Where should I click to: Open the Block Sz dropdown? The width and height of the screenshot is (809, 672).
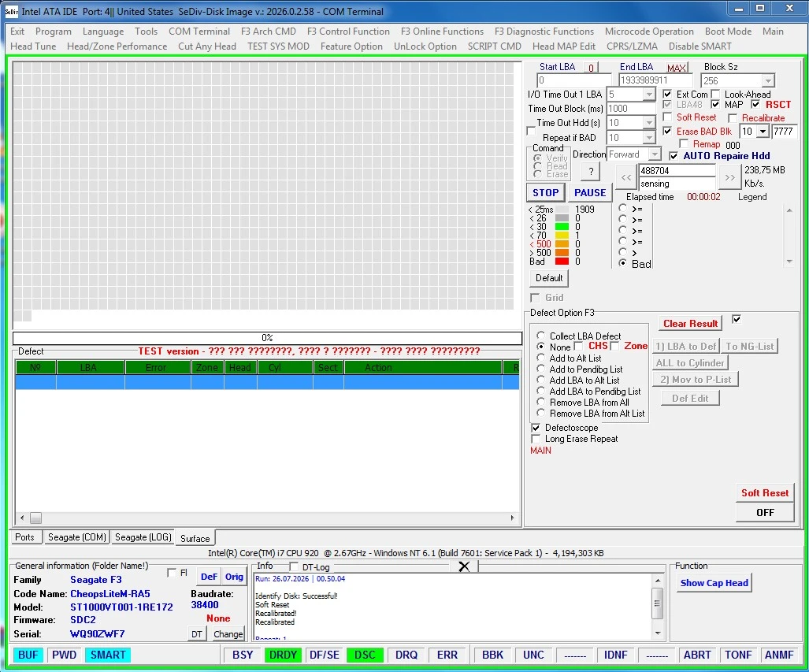pyautogui.click(x=768, y=80)
